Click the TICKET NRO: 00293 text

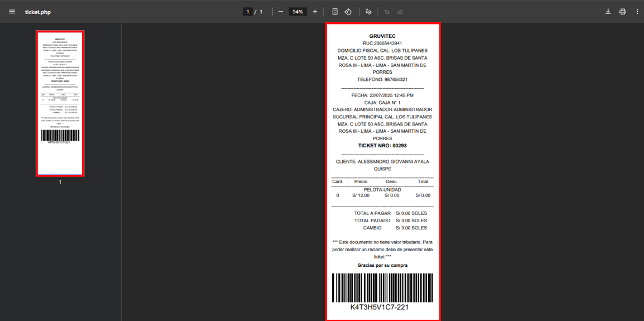(x=382, y=146)
